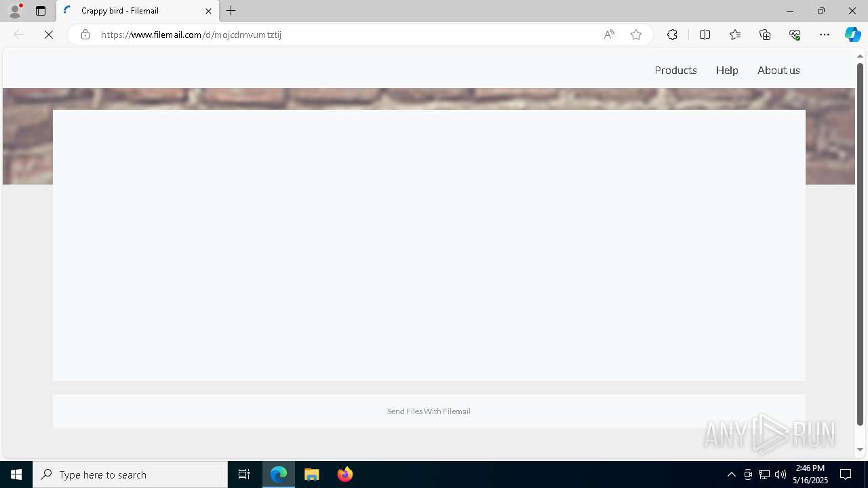
Task: View site information lock icon
Action: pyautogui.click(x=85, y=35)
